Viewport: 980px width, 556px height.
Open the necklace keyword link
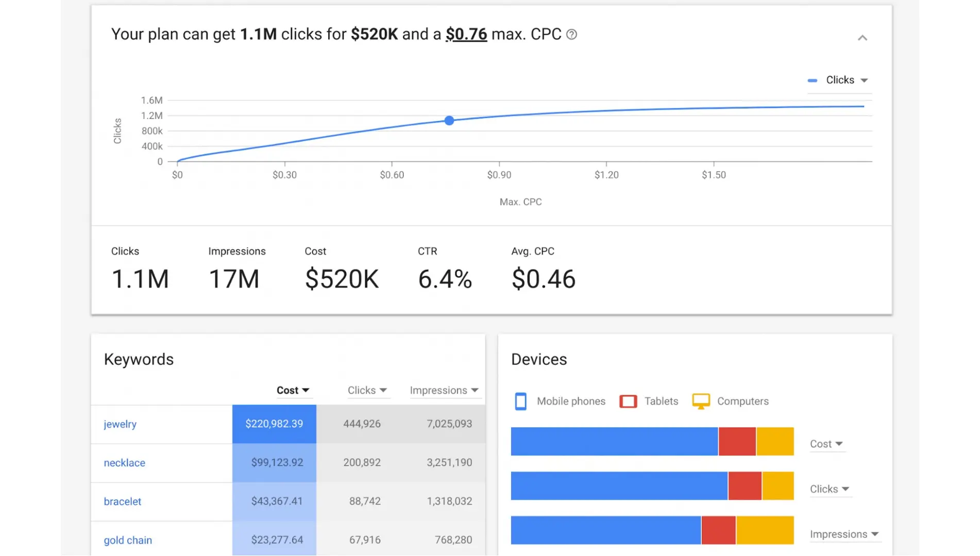point(124,463)
